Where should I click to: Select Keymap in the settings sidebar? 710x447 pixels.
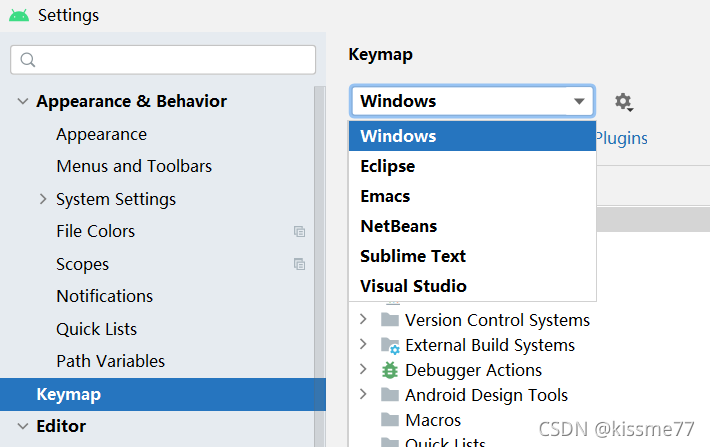pos(163,394)
